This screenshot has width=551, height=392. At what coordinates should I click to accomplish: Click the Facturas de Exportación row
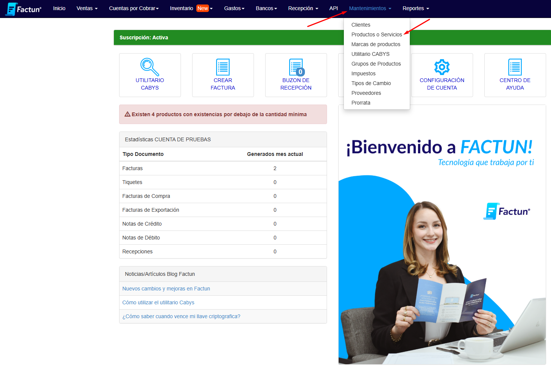point(223,210)
